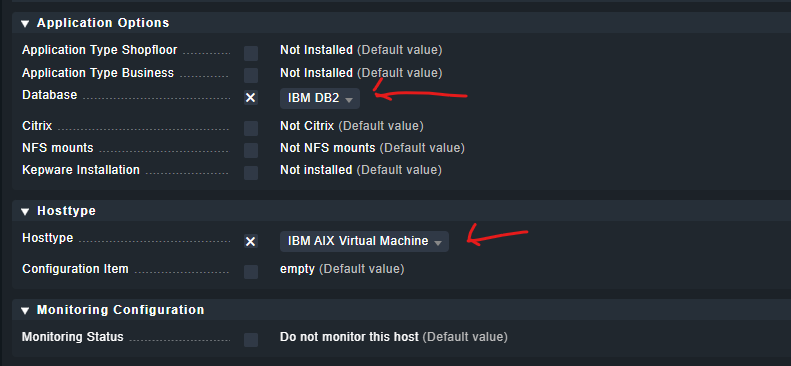Click the Configuration Item label
The height and width of the screenshot is (366, 791).
coord(75,269)
